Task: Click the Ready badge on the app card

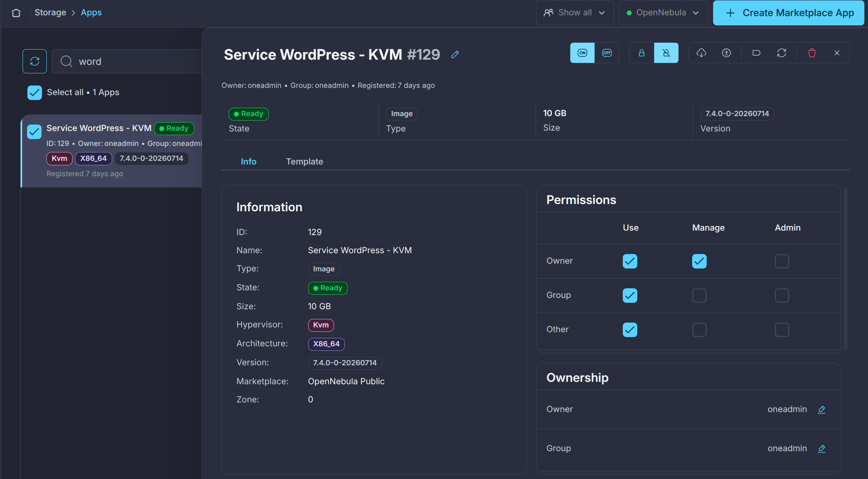Action: pyautogui.click(x=174, y=128)
